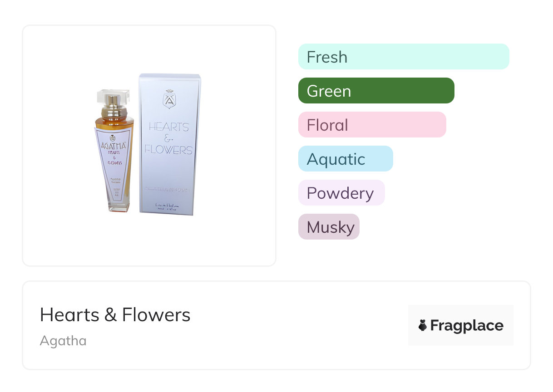Image resolution: width=553 pixels, height=392 pixels.
Task: Click the Fragplace wordmark text
Action: point(467,325)
